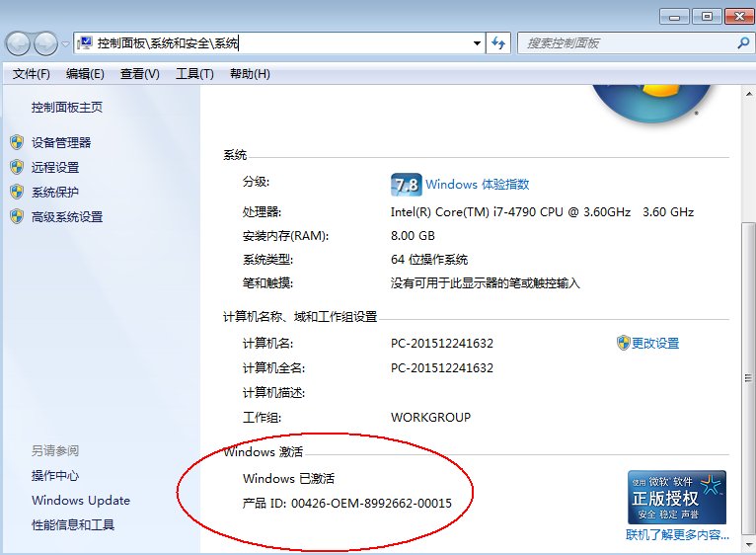Open the 查看(V) menu

coord(140,74)
